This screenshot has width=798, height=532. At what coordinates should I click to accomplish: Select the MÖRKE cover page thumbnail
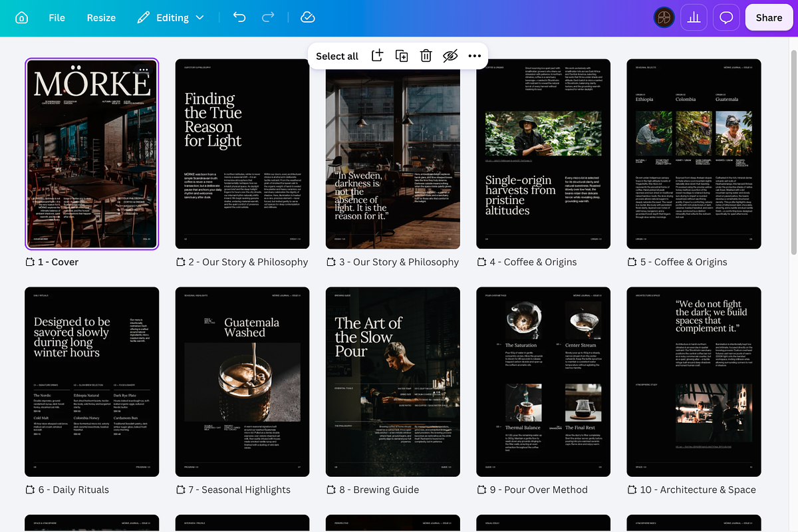click(92, 154)
